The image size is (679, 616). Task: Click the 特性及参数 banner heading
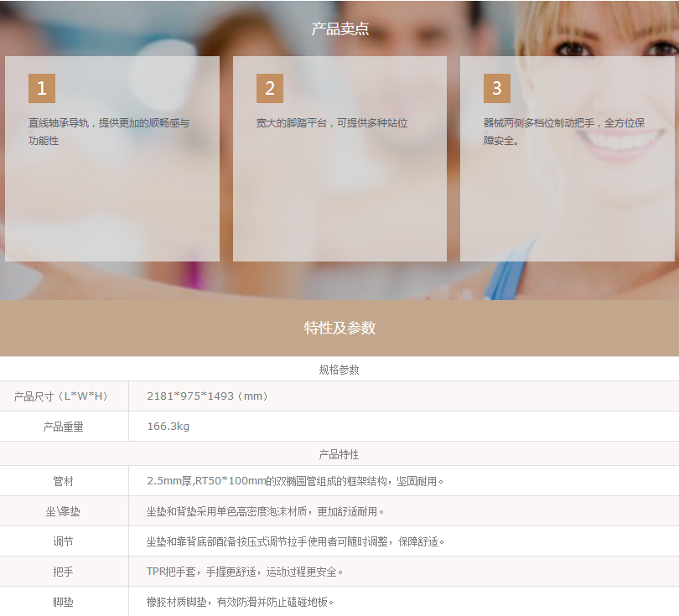339,328
